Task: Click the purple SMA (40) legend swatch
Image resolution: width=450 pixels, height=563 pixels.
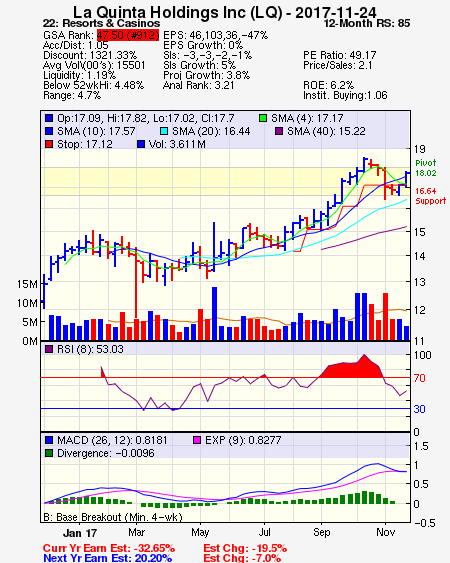Action: coord(279,131)
